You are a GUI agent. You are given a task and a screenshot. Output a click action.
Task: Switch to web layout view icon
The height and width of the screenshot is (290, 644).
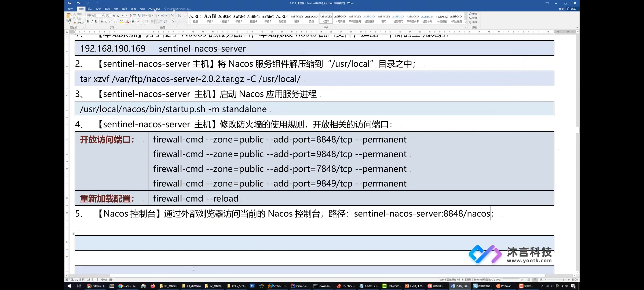pyautogui.click(x=541, y=280)
